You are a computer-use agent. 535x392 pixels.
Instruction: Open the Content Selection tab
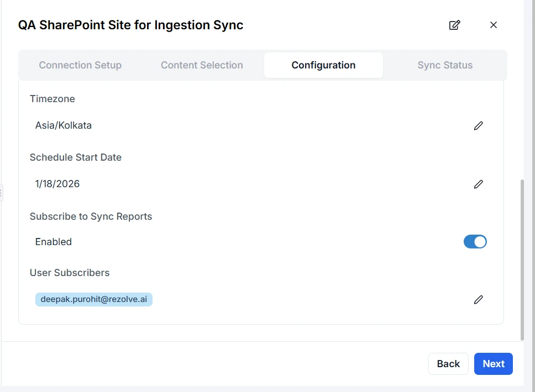pyautogui.click(x=202, y=65)
